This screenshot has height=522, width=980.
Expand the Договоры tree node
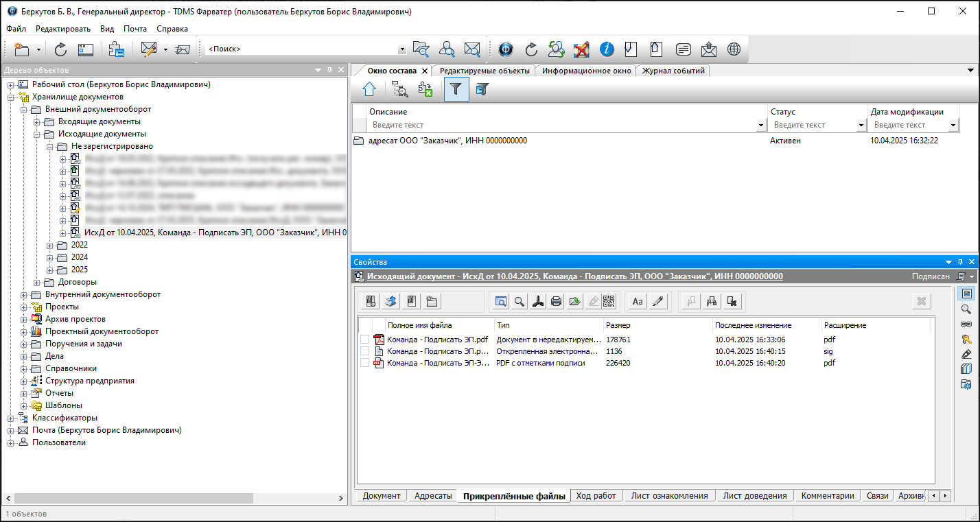(37, 282)
